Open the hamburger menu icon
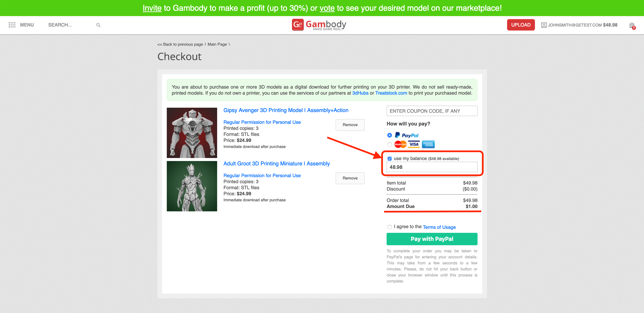The width and height of the screenshot is (644, 313). 12,25
